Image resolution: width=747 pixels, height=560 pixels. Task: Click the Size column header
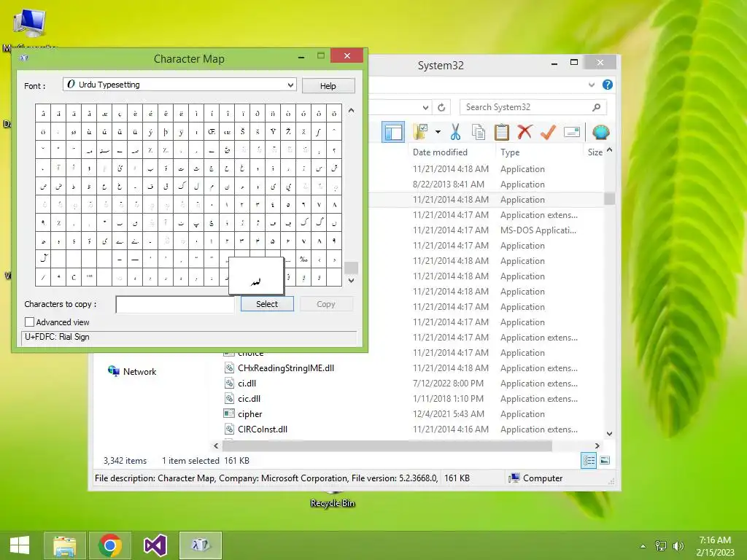(x=595, y=152)
